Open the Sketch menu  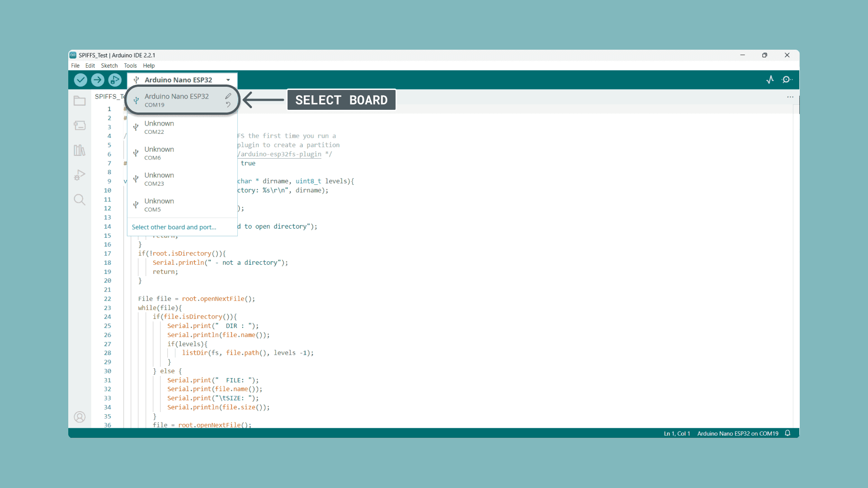coord(109,66)
